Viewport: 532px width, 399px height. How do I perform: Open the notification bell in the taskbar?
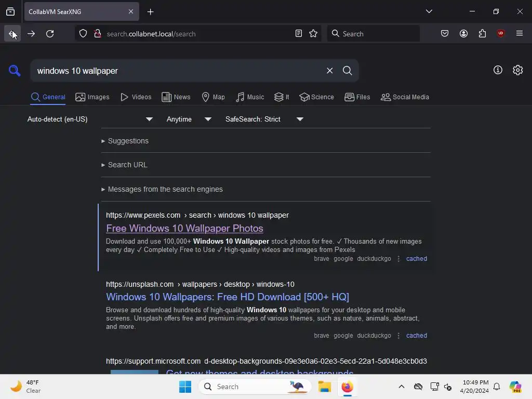tap(497, 387)
